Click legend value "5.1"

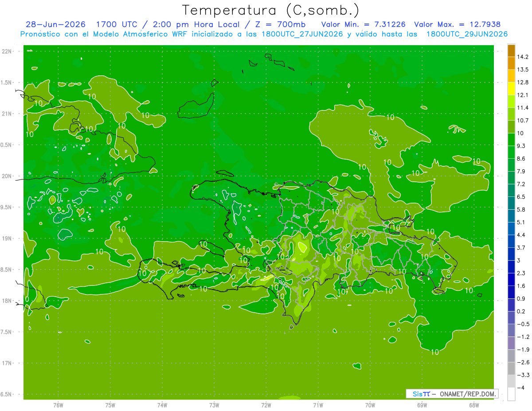coord(521,222)
